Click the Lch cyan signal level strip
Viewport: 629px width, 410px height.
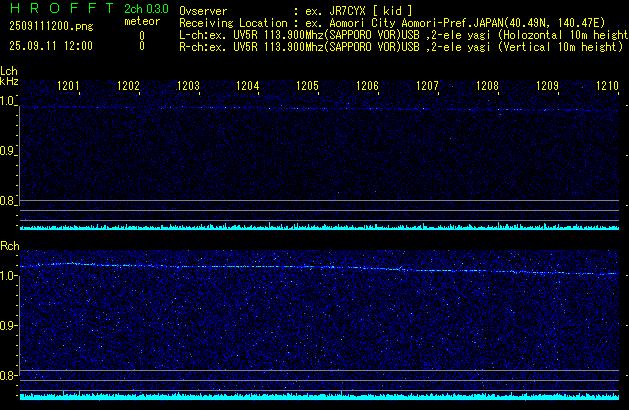point(319,227)
